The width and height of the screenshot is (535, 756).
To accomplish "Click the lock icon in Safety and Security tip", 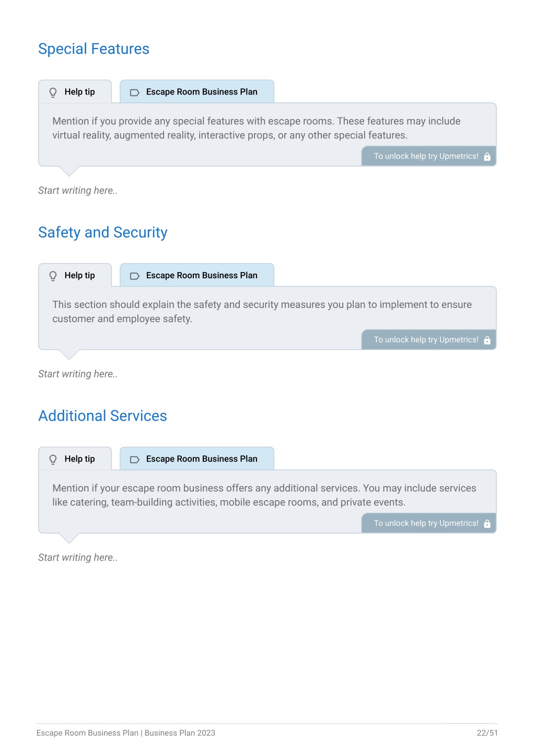I will (x=487, y=340).
